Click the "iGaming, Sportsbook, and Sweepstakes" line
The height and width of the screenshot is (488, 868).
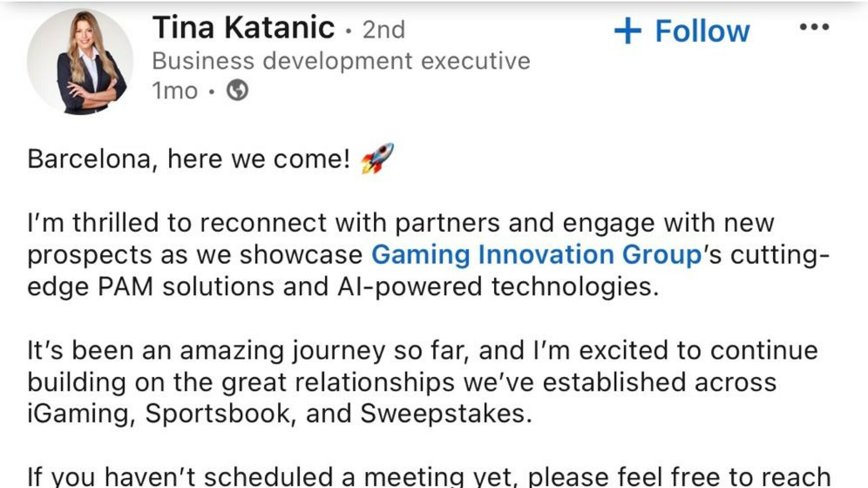[279, 413]
